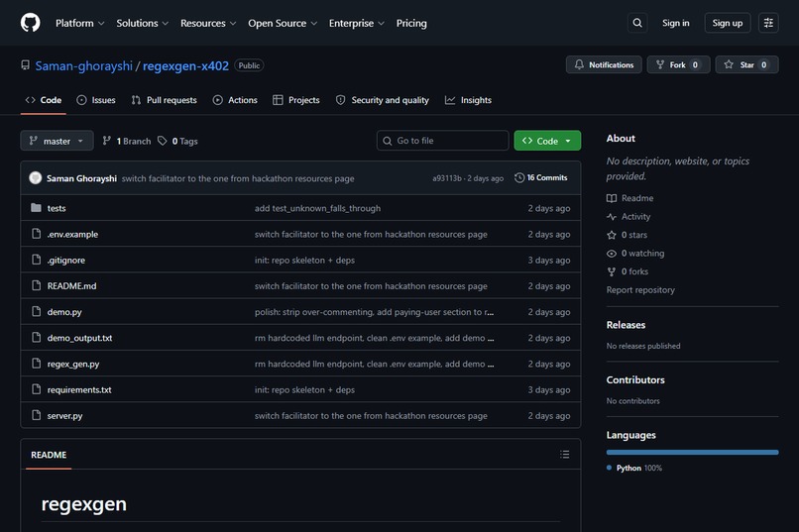The width and height of the screenshot is (799, 532).
Task: Expand the Solutions menu
Action: 142,23
